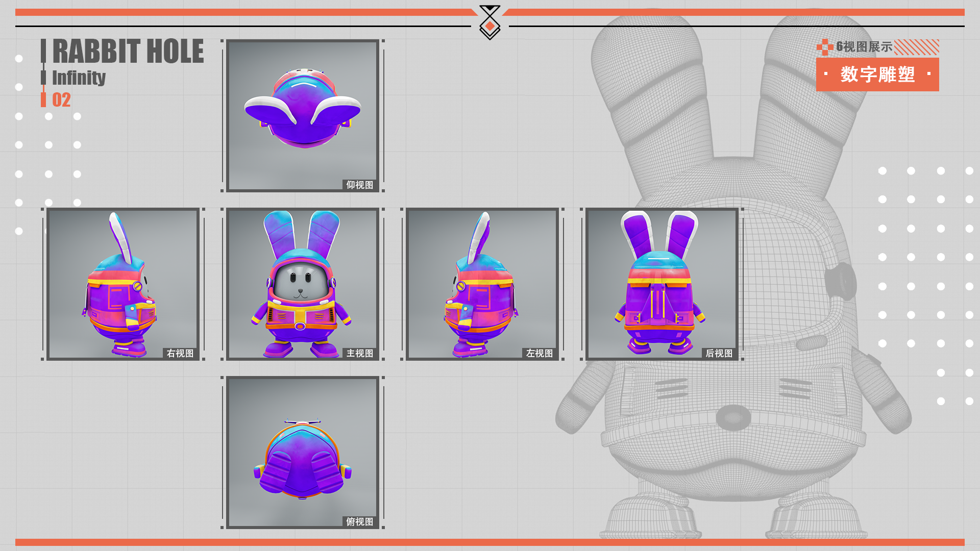The width and height of the screenshot is (980, 551).
Task: Click the 数字雕塑 orange banner button
Action: click(877, 74)
